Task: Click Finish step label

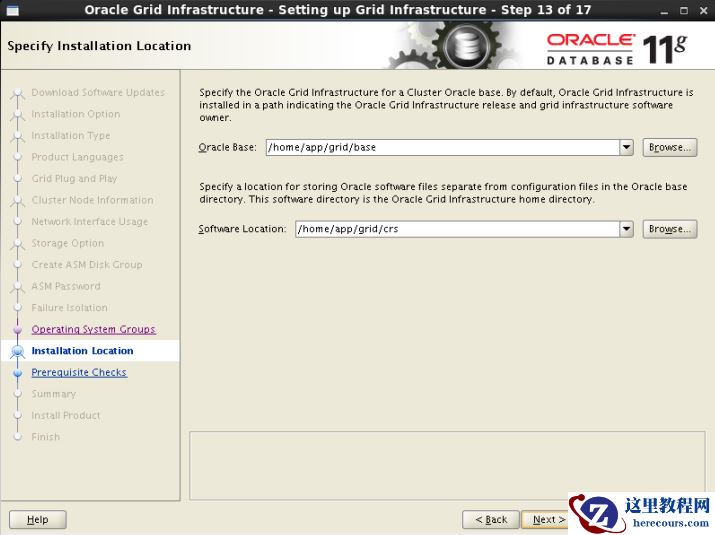Action: coord(46,437)
